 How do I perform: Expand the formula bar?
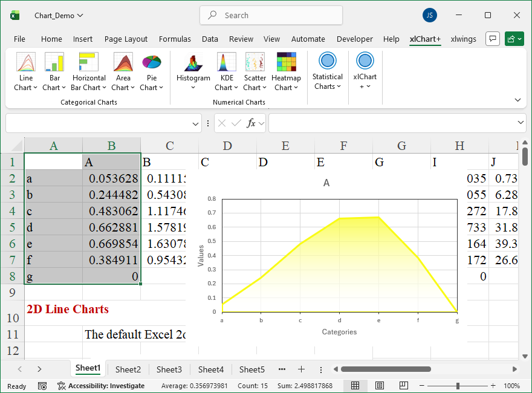521,123
